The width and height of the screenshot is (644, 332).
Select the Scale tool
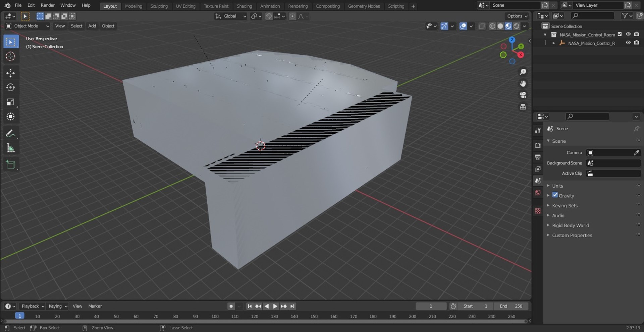pyautogui.click(x=11, y=102)
